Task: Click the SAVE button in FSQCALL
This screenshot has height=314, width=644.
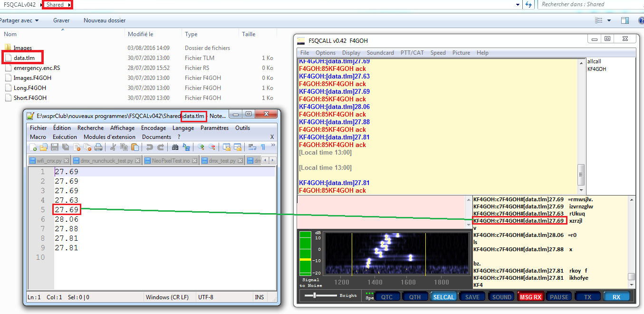Action: (472, 297)
